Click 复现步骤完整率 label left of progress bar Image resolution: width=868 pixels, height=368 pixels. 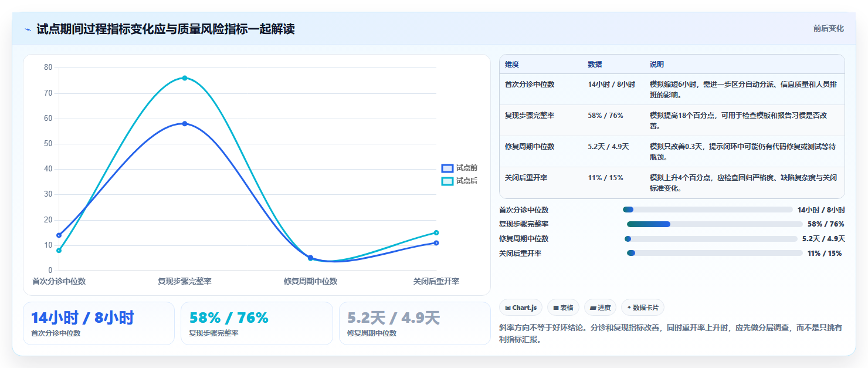[x=524, y=224]
